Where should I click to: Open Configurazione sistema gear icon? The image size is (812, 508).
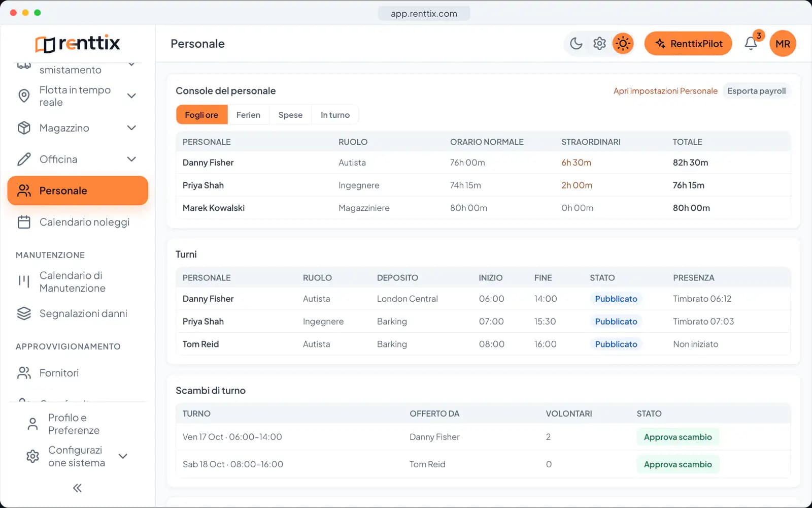tap(32, 456)
